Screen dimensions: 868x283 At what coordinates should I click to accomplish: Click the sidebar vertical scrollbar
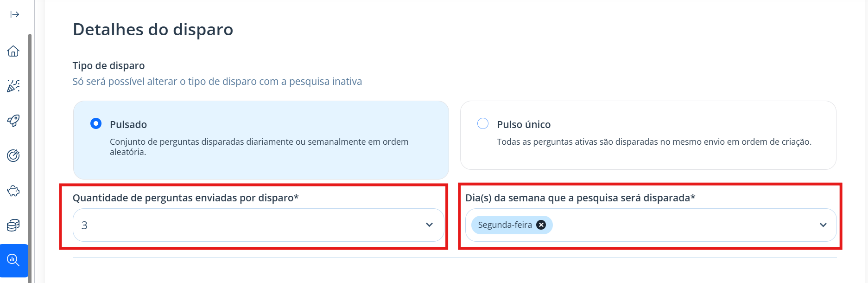pyautogui.click(x=30, y=158)
